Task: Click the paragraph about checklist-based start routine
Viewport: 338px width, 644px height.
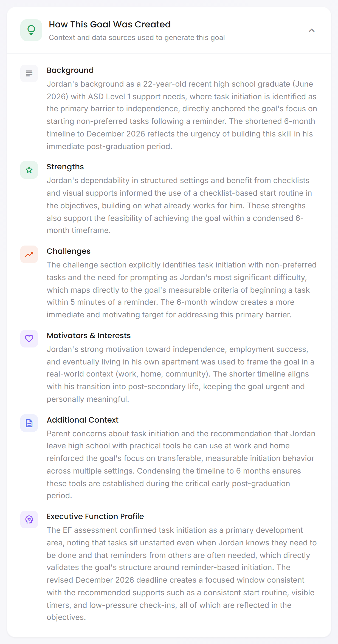Action: tap(179, 205)
